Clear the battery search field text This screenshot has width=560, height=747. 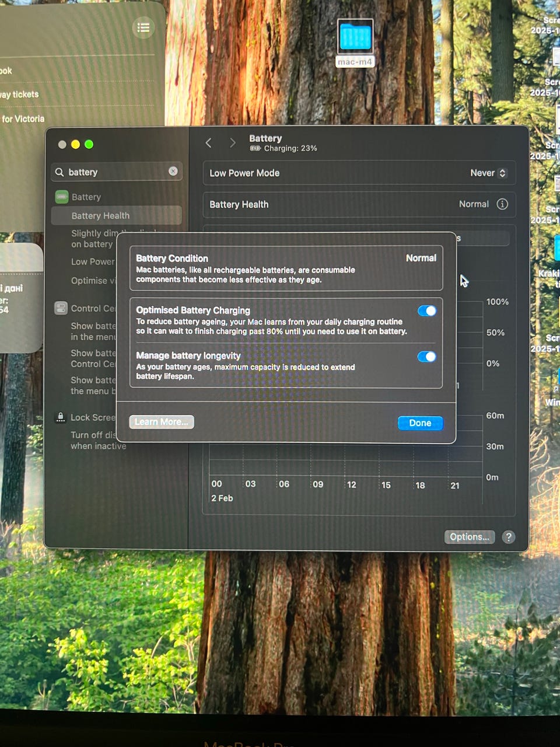pyautogui.click(x=173, y=171)
